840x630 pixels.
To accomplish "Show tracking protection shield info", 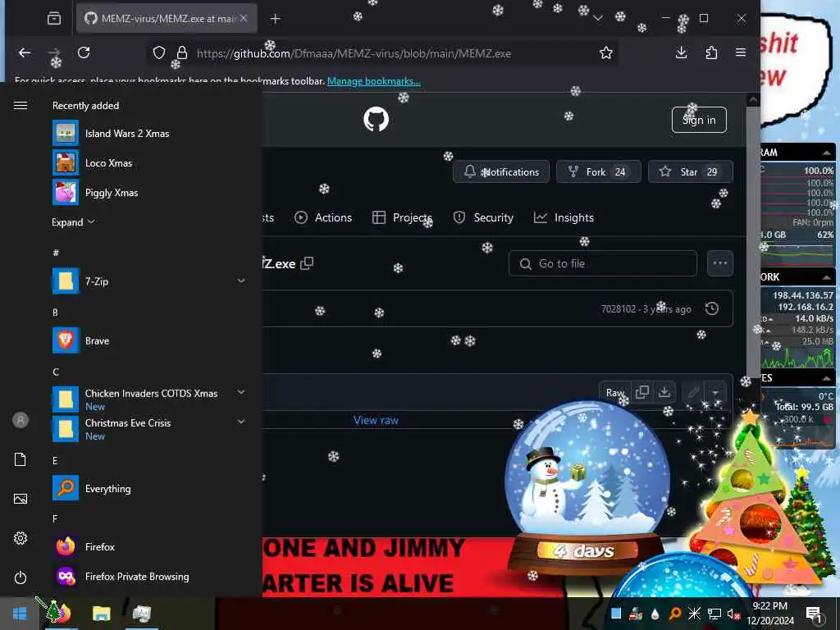I will coord(159,52).
